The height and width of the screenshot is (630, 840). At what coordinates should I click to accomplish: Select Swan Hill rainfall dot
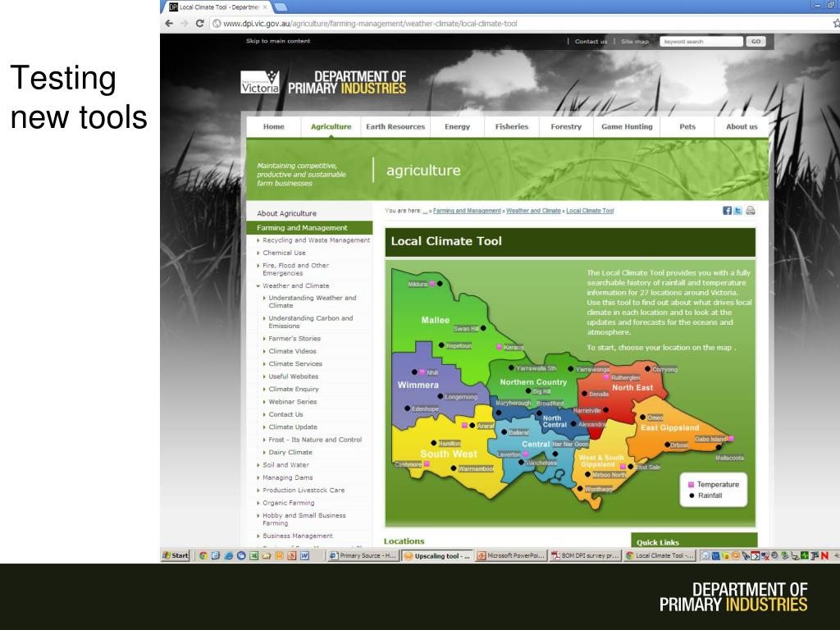click(x=483, y=328)
